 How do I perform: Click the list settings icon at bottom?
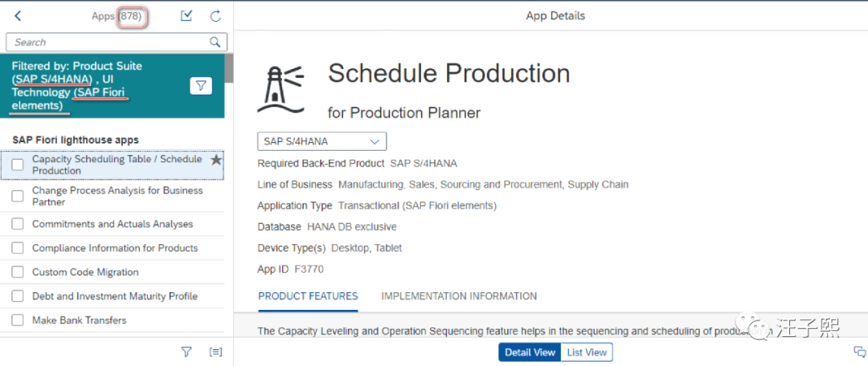click(215, 352)
